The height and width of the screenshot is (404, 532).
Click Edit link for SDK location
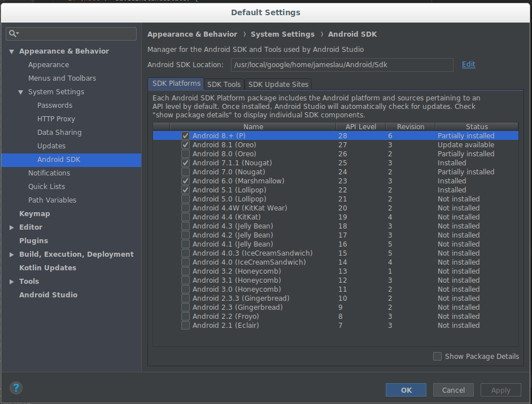[468, 64]
